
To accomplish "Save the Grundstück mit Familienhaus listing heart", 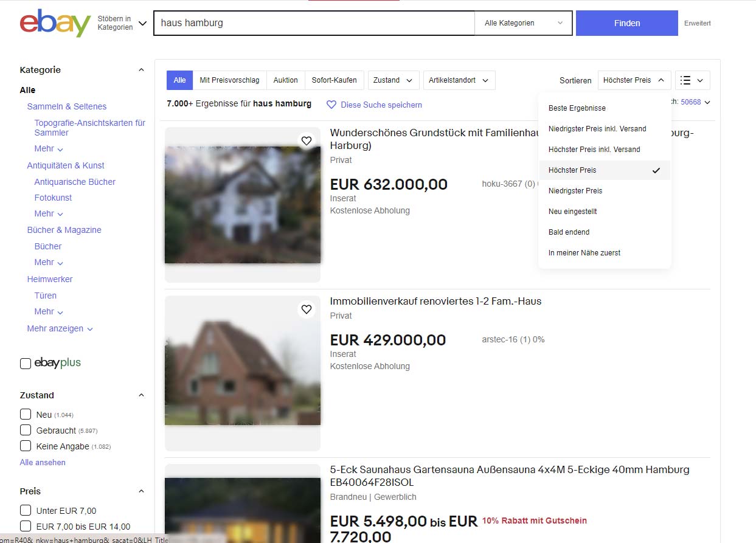I will (x=307, y=141).
